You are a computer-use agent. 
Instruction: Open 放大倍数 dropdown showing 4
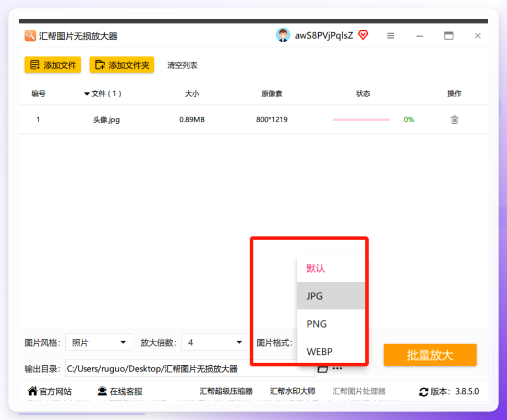click(x=215, y=342)
